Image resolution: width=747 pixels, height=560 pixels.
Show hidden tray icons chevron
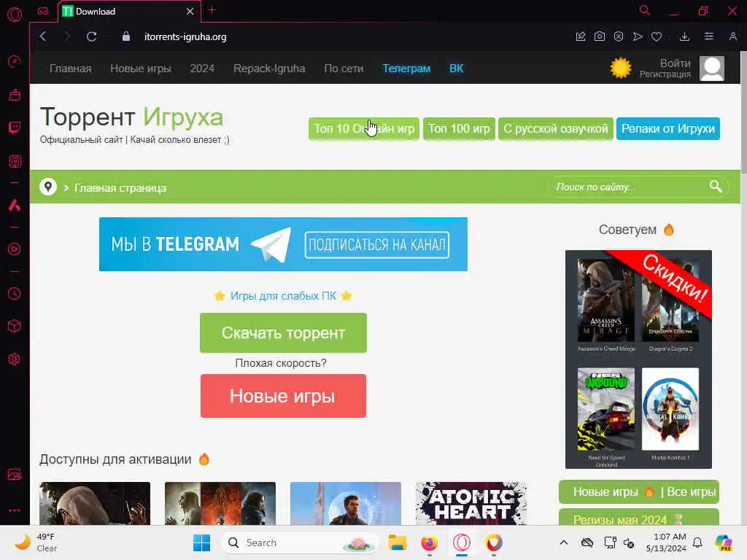pos(564,542)
